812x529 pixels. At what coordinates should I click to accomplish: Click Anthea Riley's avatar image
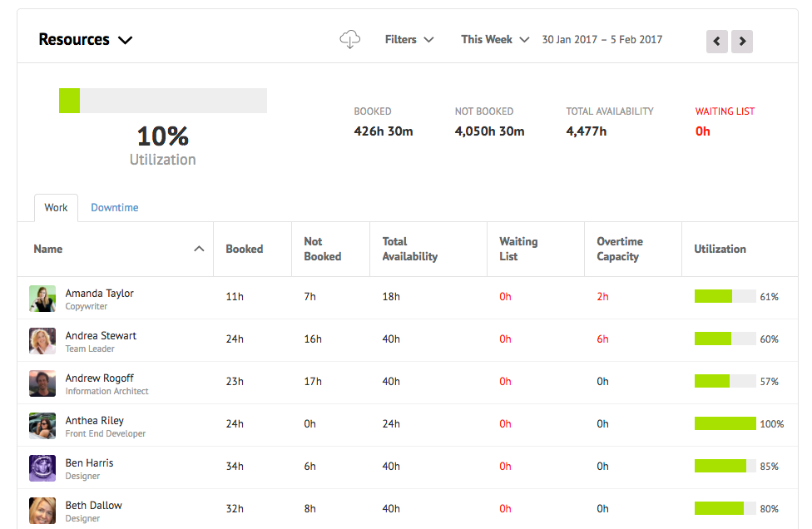click(x=42, y=426)
